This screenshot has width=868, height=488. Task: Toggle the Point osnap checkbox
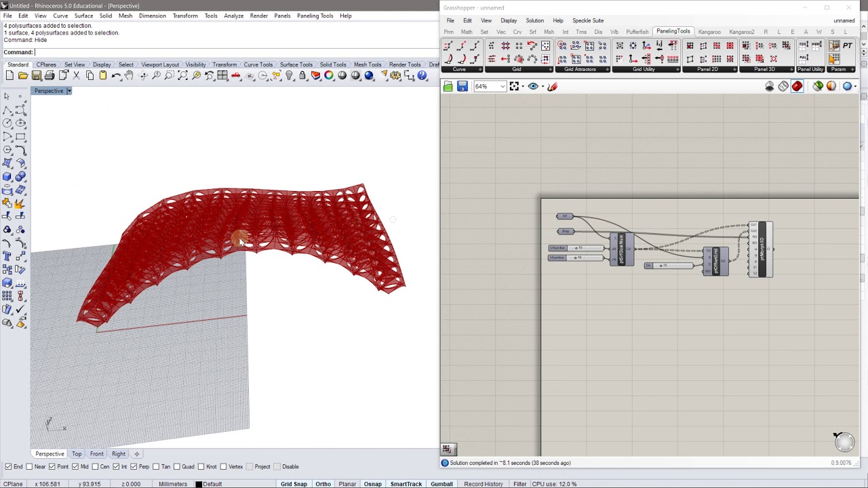pyautogui.click(x=53, y=466)
